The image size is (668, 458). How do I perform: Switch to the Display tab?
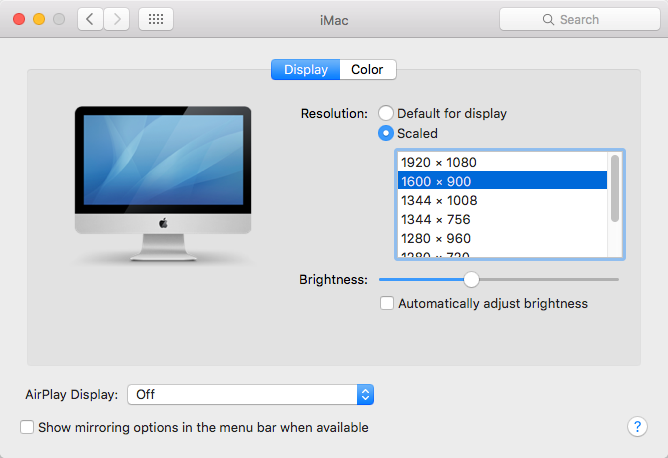click(306, 69)
